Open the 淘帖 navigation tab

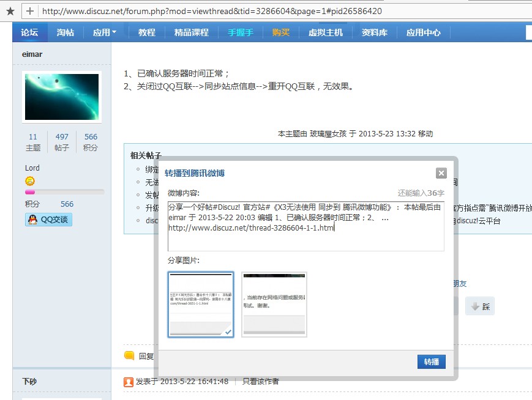(65, 32)
